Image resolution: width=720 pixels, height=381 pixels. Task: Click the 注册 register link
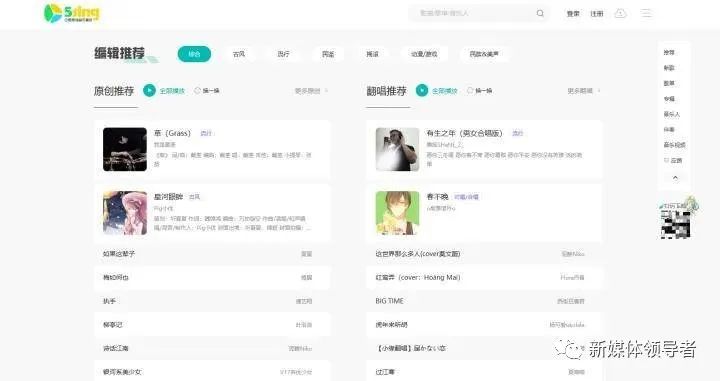tap(596, 14)
